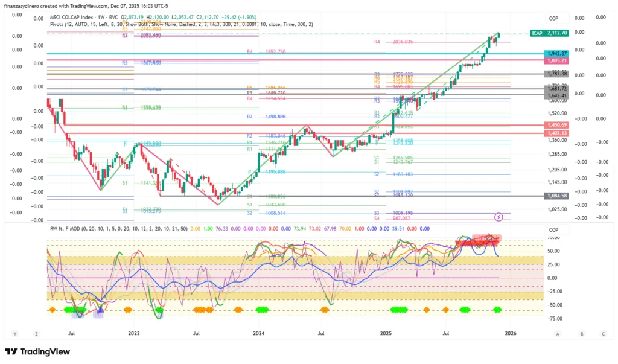
Task: Click the C scale letter at bottom right
Action: 603,333
